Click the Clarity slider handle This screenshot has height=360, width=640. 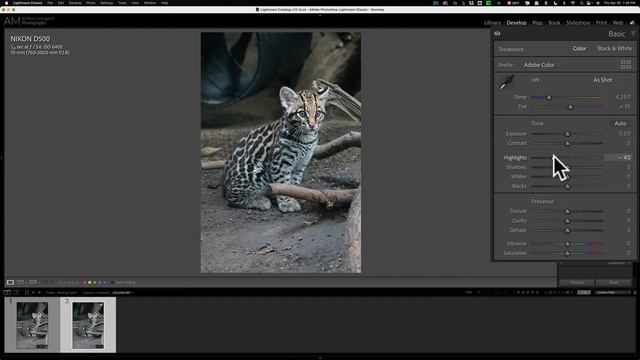pos(567,221)
